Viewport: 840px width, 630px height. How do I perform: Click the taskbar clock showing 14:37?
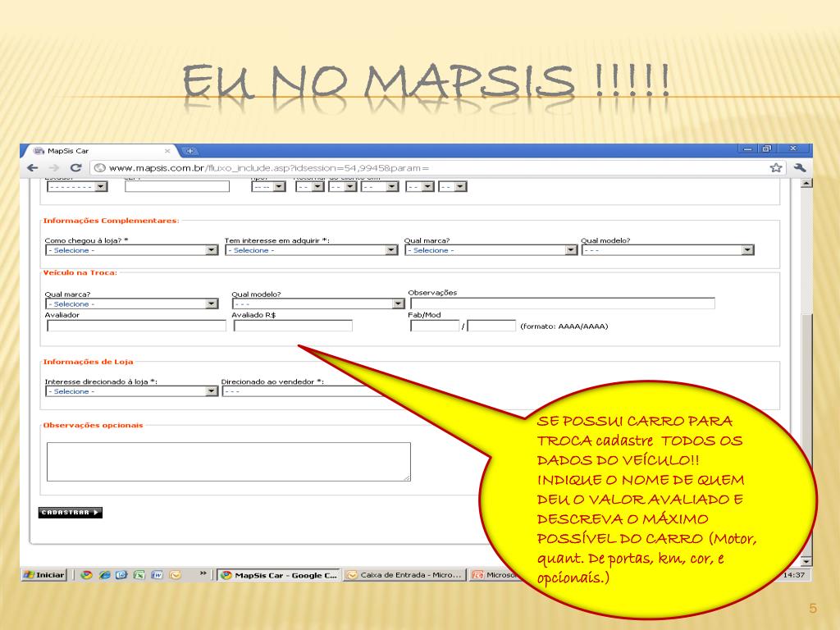click(x=794, y=575)
